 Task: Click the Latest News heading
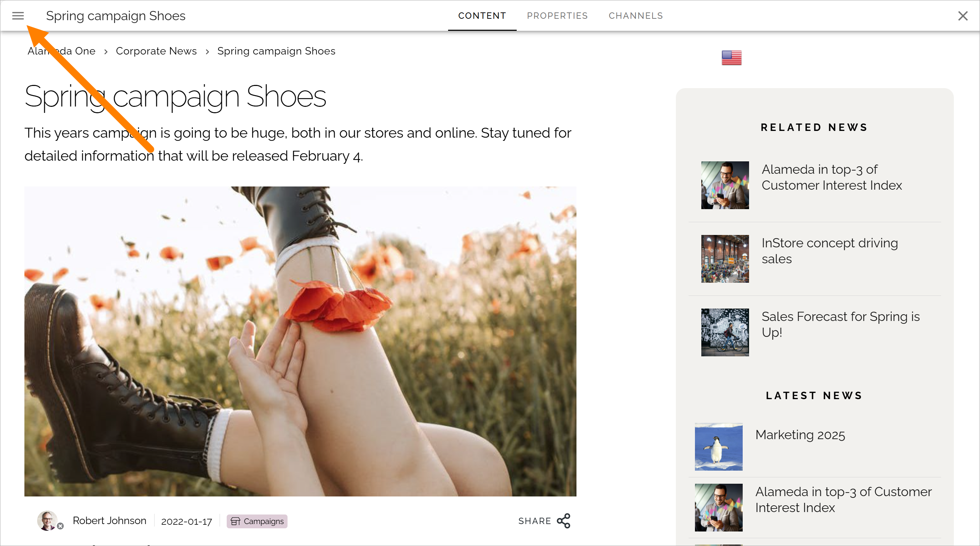click(x=814, y=395)
